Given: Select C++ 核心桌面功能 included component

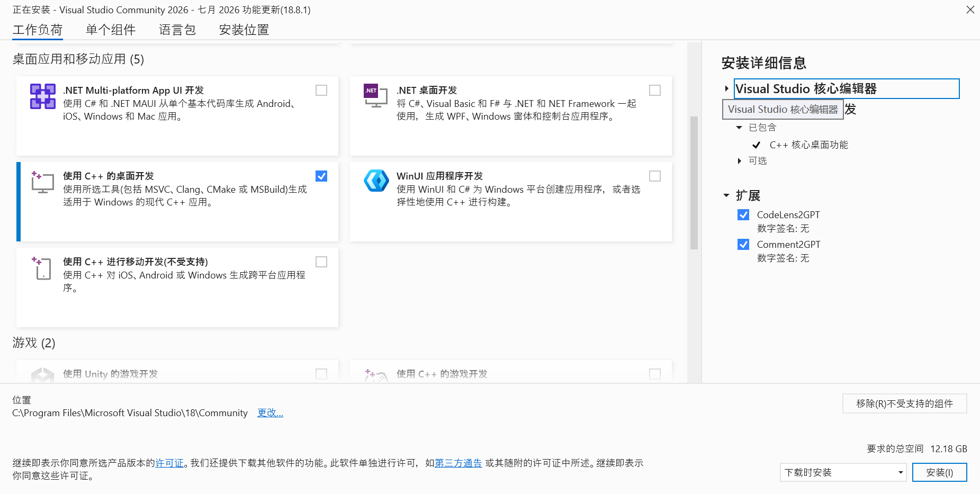Looking at the screenshot, I should click(808, 145).
